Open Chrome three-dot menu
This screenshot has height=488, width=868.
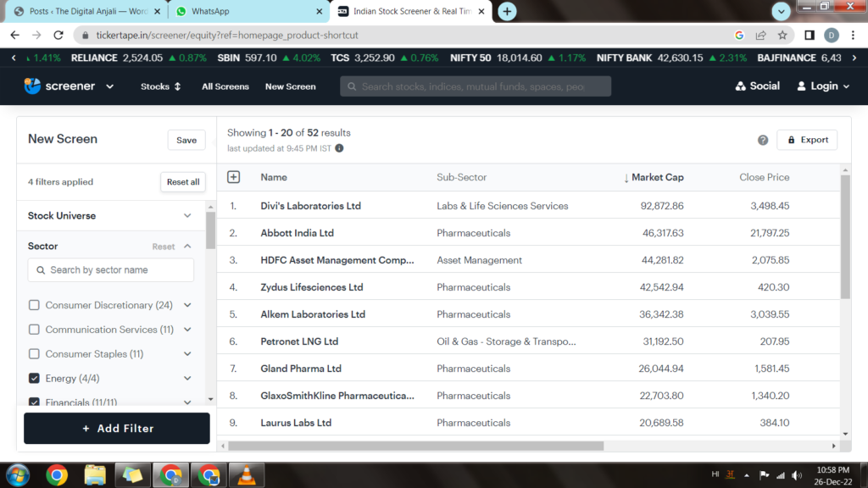[x=853, y=35]
